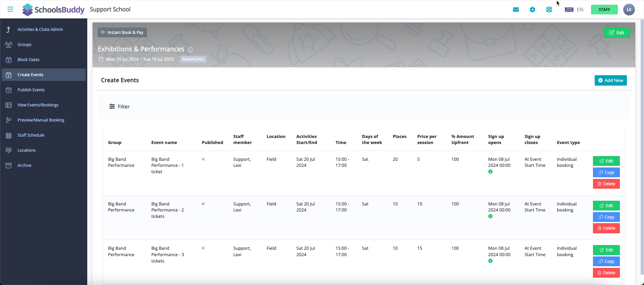Image resolution: width=644 pixels, height=285 pixels.
Task: Toggle the hamburger menu icon
Action: (x=10, y=9)
